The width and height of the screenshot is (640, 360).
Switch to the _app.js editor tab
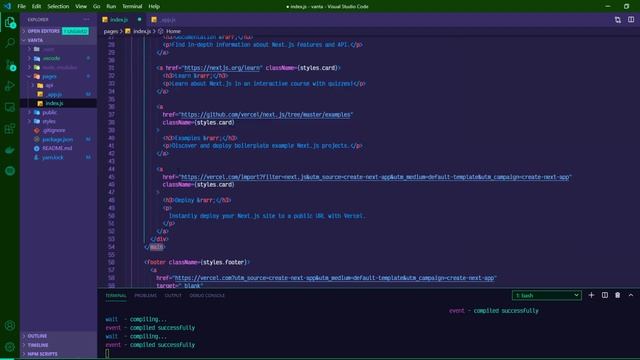click(166, 20)
